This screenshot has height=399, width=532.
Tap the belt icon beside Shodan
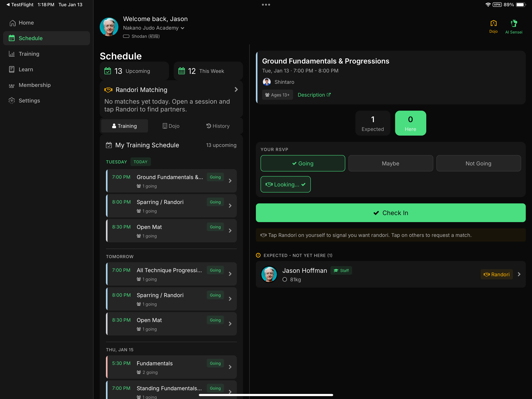pos(126,36)
